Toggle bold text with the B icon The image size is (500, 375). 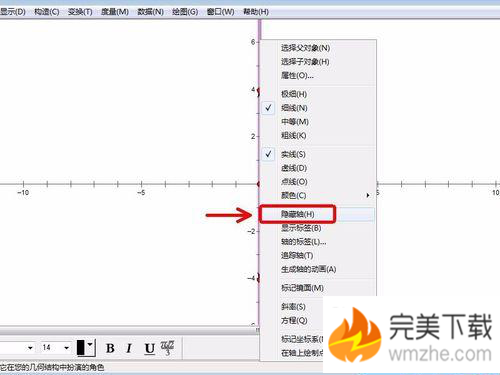(x=110, y=348)
